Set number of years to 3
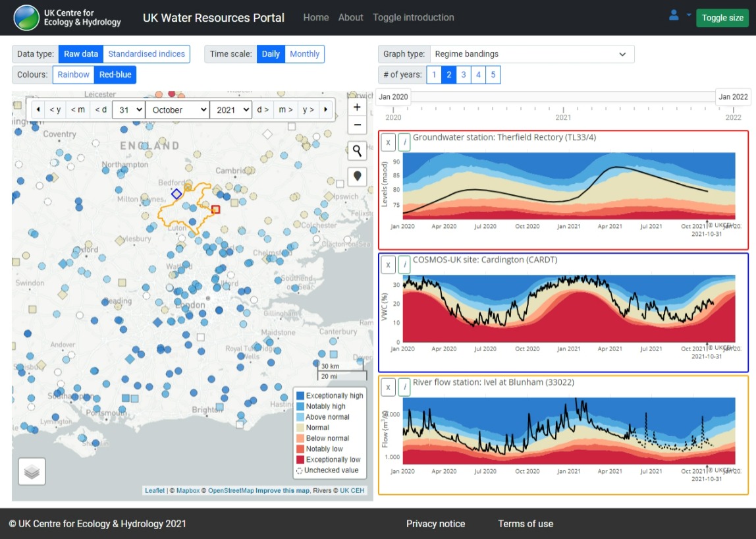 pos(464,75)
